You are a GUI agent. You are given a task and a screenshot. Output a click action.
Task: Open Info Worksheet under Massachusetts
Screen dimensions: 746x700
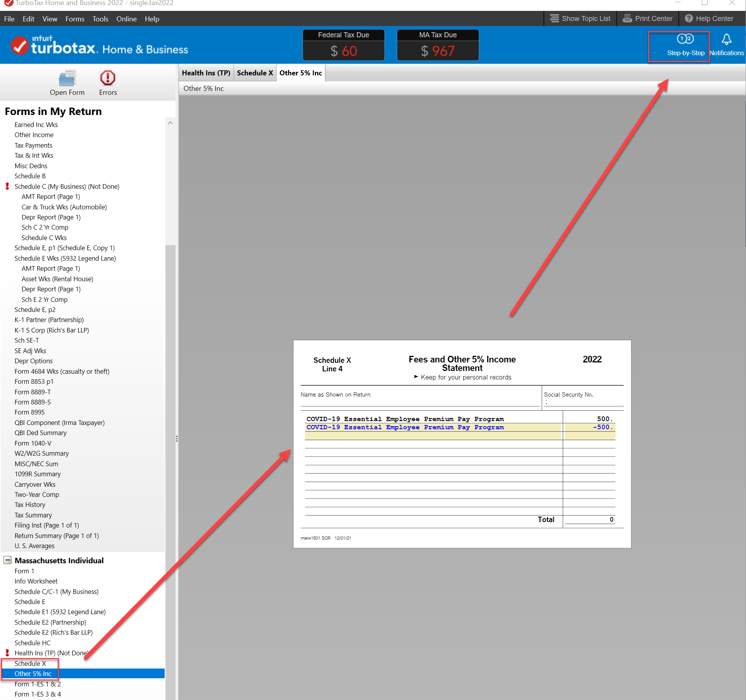point(36,581)
